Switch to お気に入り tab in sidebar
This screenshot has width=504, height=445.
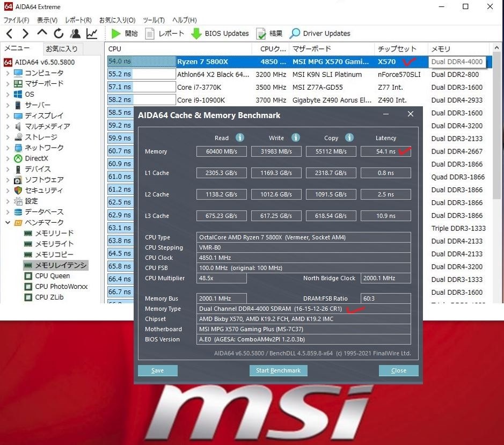(62, 49)
